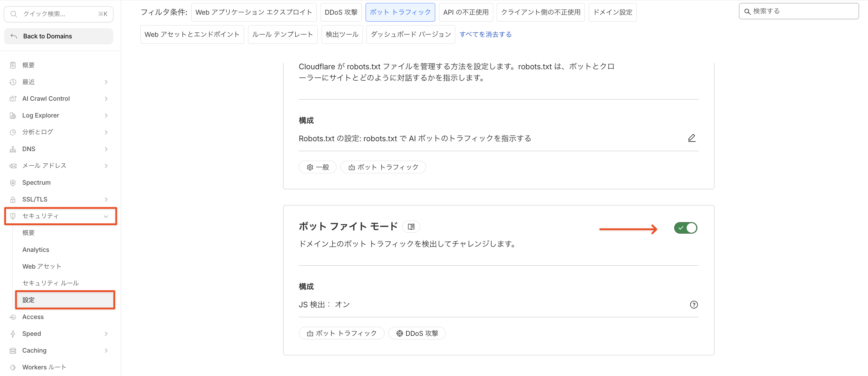
Task: Select 設定 under セキュリティ
Action: 28,300
